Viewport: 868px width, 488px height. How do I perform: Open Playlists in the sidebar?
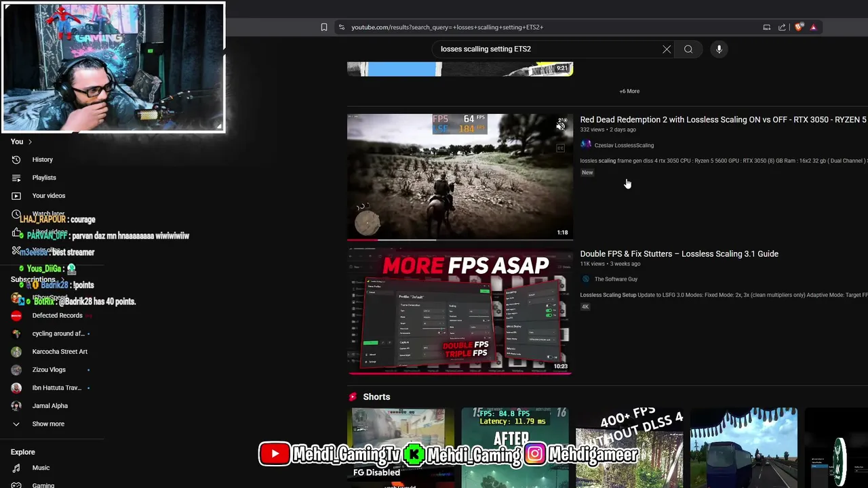point(44,178)
